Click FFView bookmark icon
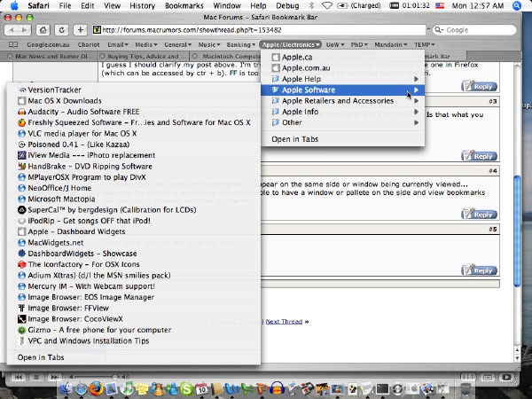Viewport: 532px width, 399px height. click(x=21, y=308)
